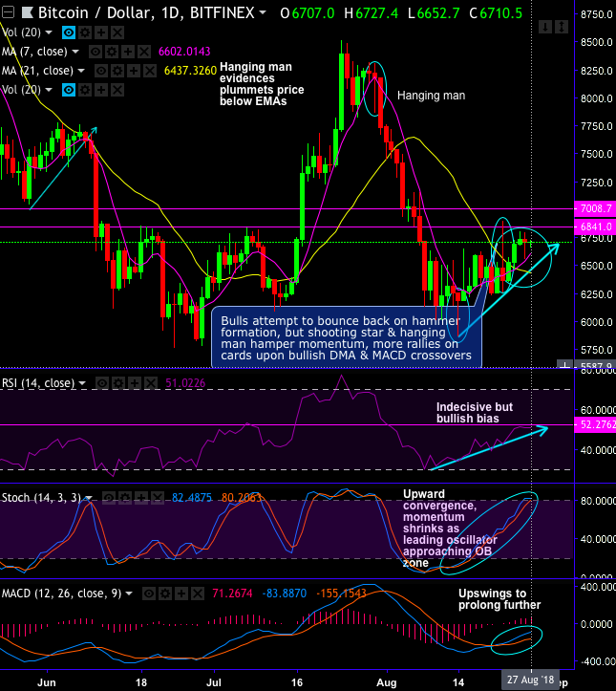Click the MACD value -83.8870
Image resolution: width=616 pixels, height=691 pixels.
(x=284, y=594)
